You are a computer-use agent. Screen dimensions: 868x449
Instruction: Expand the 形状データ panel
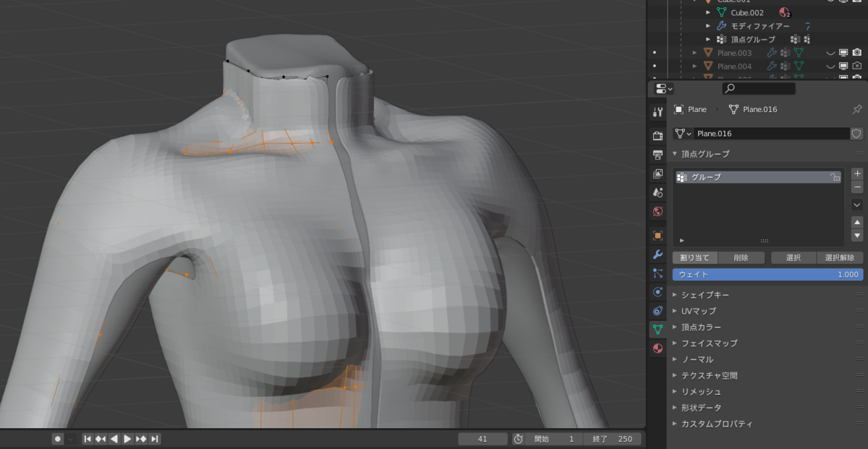tap(675, 407)
